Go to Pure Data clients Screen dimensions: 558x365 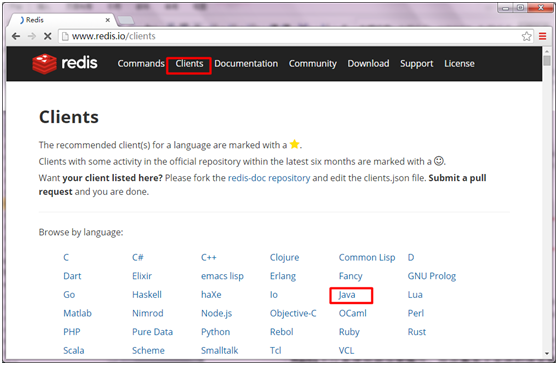point(152,332)
